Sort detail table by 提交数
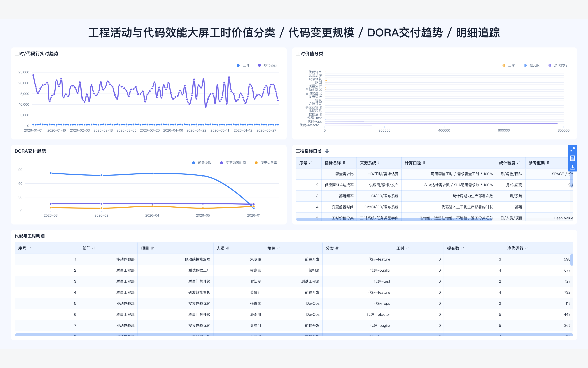 462,248
